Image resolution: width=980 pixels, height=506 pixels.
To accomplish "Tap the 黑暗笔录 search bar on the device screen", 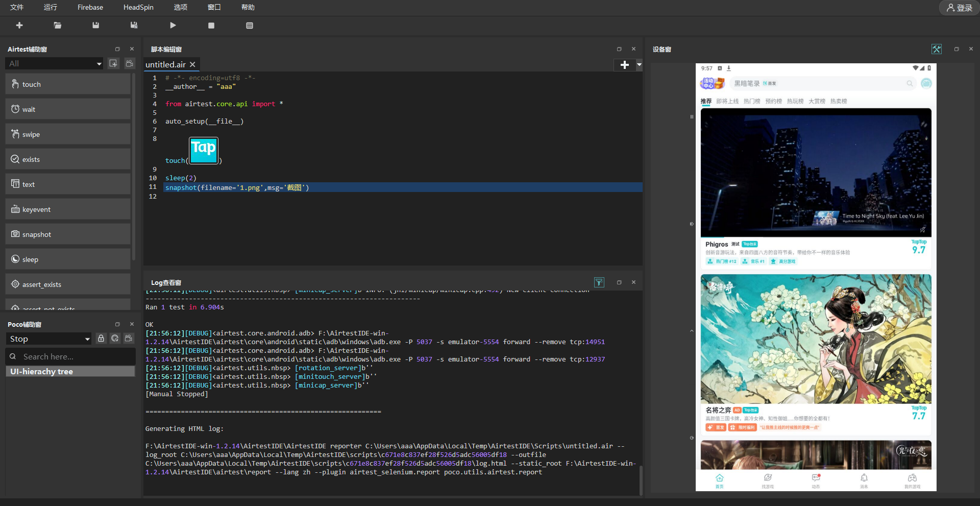I will coord(823,83).
